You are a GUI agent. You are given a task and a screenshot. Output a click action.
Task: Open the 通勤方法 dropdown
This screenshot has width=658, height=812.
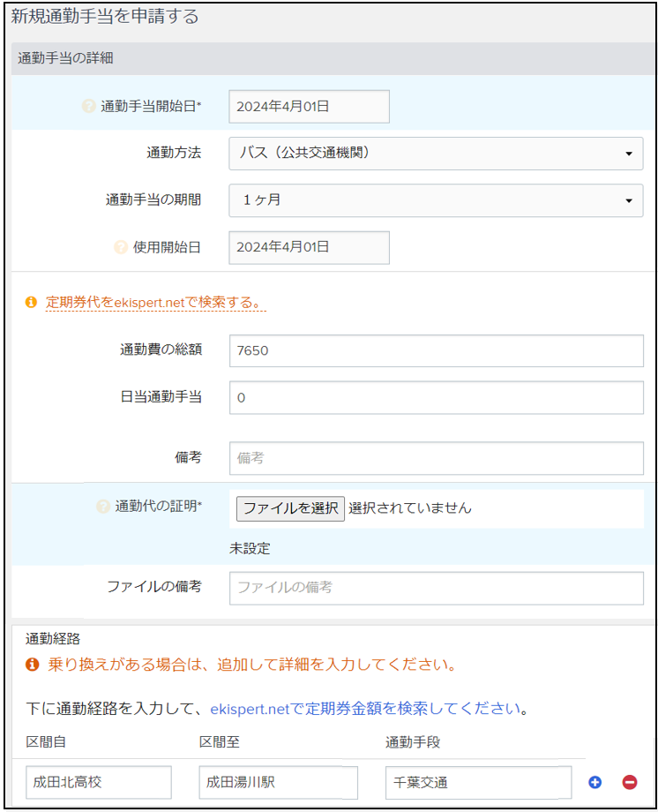[x=436, y=154]
